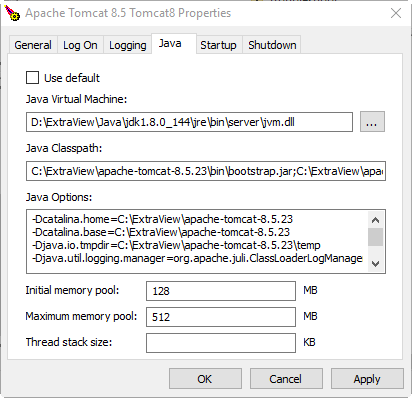Click the OK button

point(205,379)
